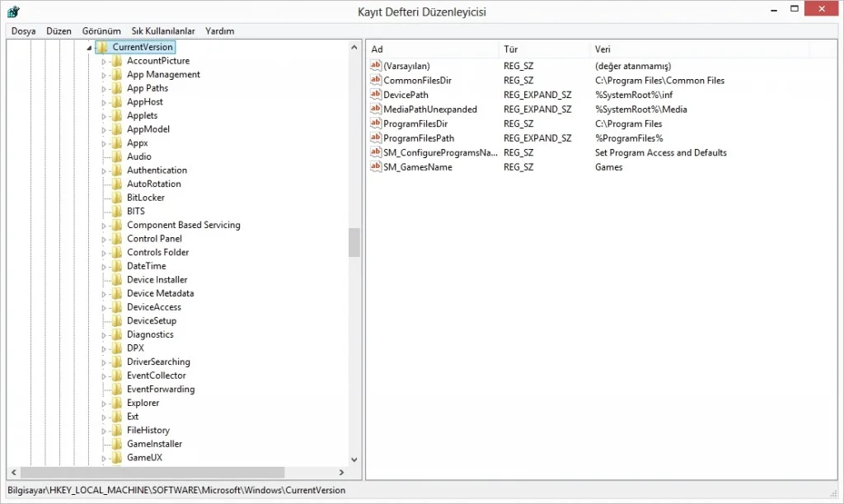Viewport: 844px width, 504px height.
Task: Click the tree scroll up arrow
Action: (354, 47)
